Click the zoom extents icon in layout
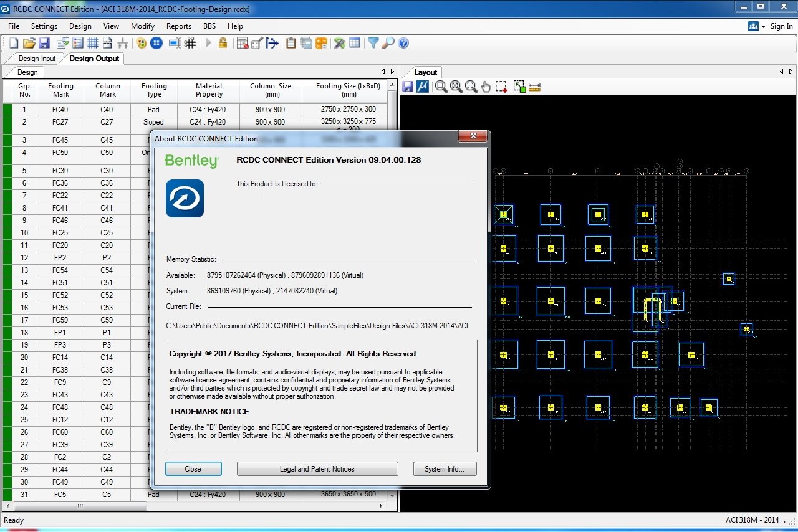 click(x=456, y=87)
